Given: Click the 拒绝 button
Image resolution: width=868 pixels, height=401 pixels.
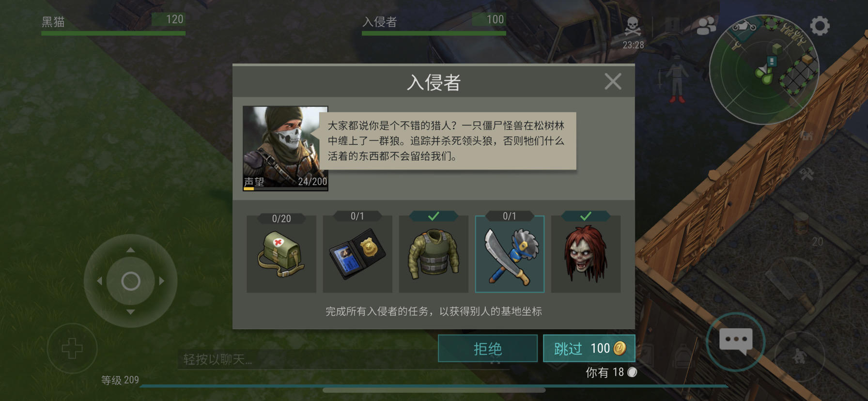Looking at the screenshot, I should [x=488, y=348].
